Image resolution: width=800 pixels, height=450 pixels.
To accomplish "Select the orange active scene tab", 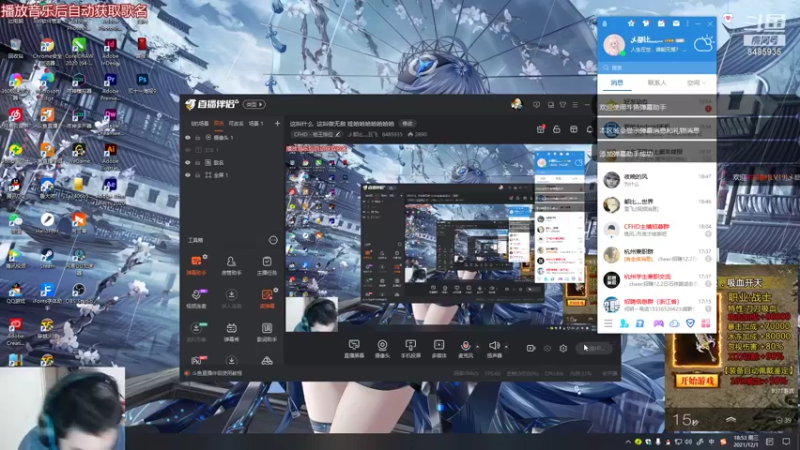I will (219, 123).
